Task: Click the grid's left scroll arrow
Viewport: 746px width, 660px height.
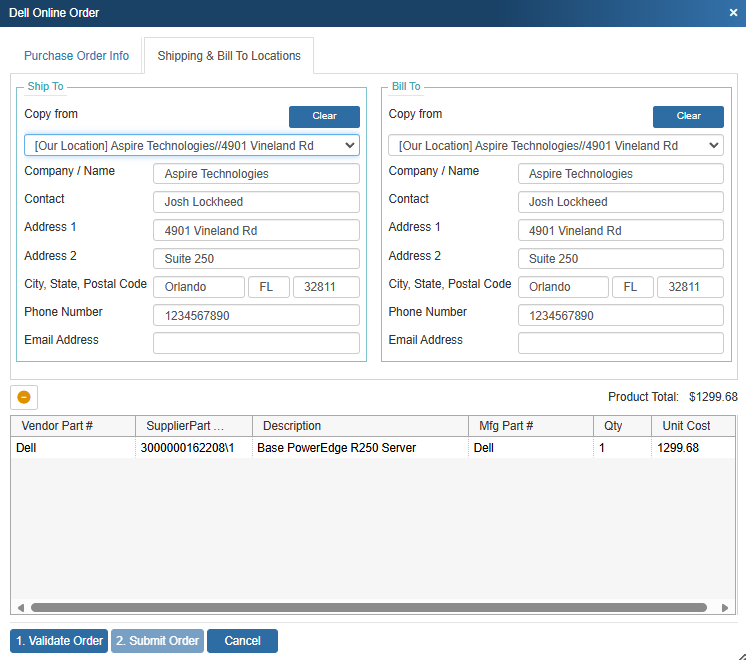Action: [20, 607]
